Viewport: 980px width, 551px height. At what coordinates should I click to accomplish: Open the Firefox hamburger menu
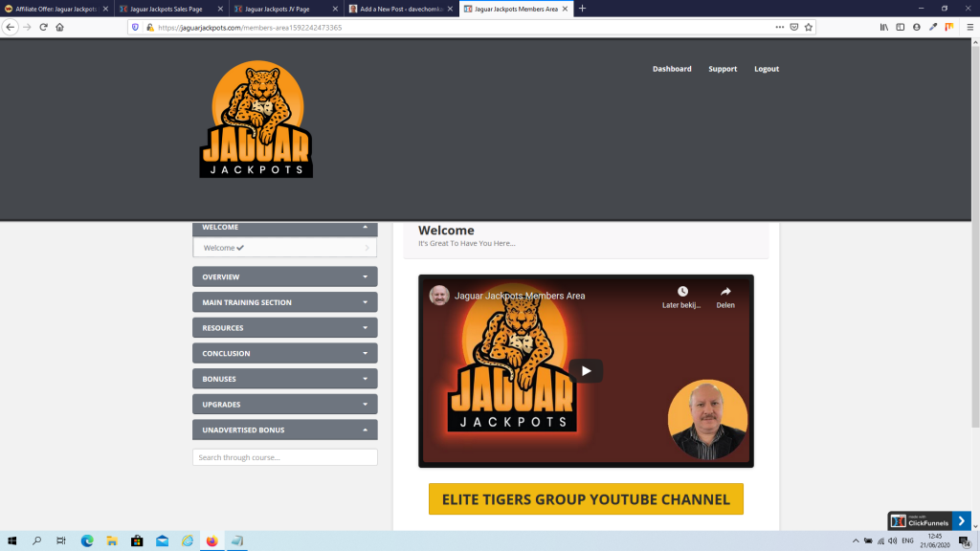(x=970, y=28)
